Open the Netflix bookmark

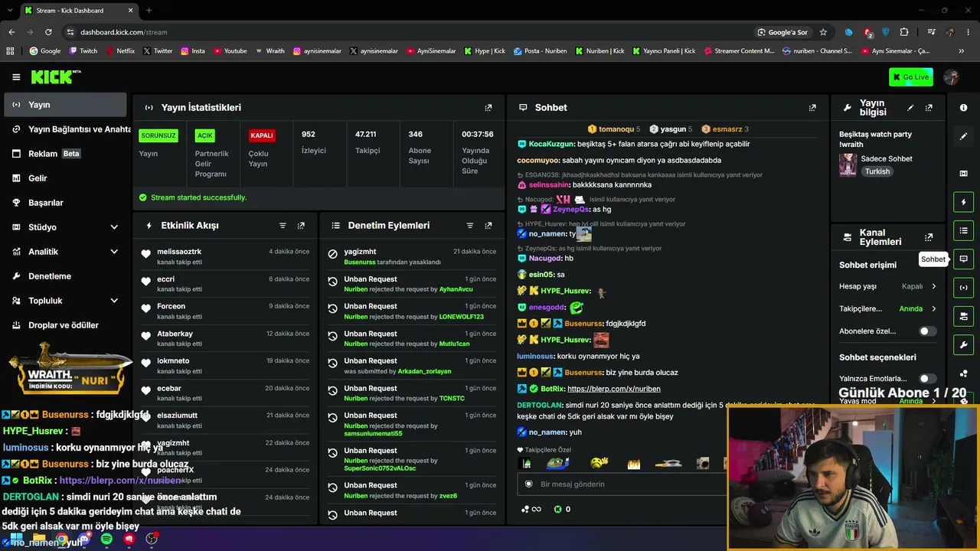pos(120,51)
